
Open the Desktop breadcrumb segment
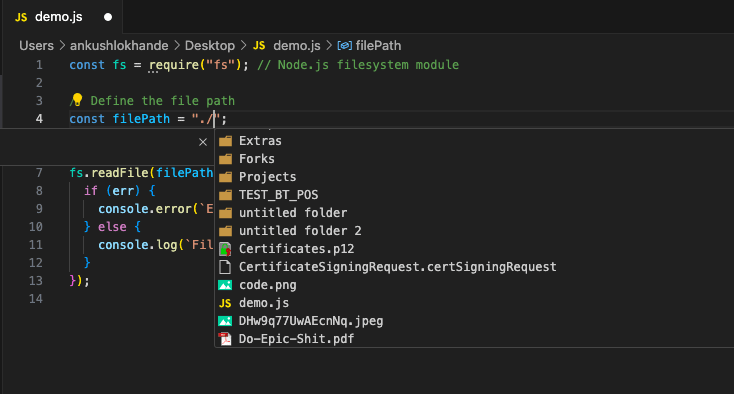click(210, 45)
